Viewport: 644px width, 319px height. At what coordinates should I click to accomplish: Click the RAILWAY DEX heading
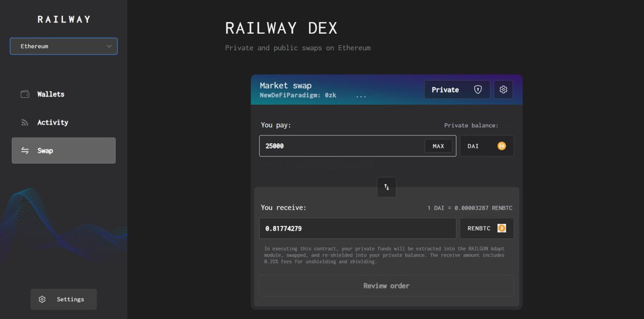281,28
